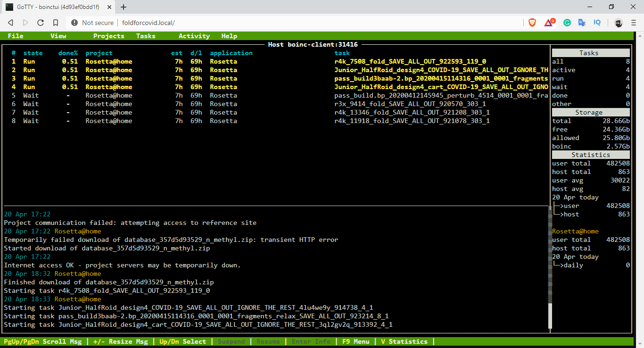Click the browser Back arrow
Image resolution: width=644 pixels, height=348 pixels.
pyautogui.click(x=10, y=23)
